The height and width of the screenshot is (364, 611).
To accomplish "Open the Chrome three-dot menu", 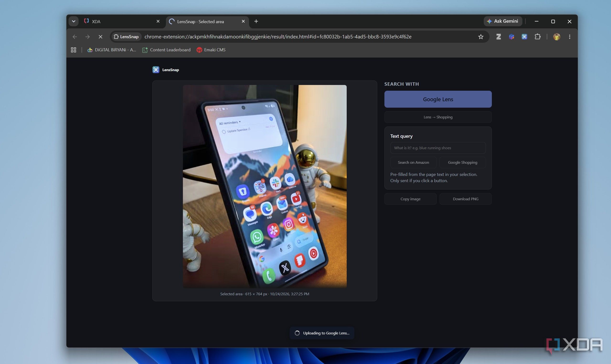I will point(569,37).
